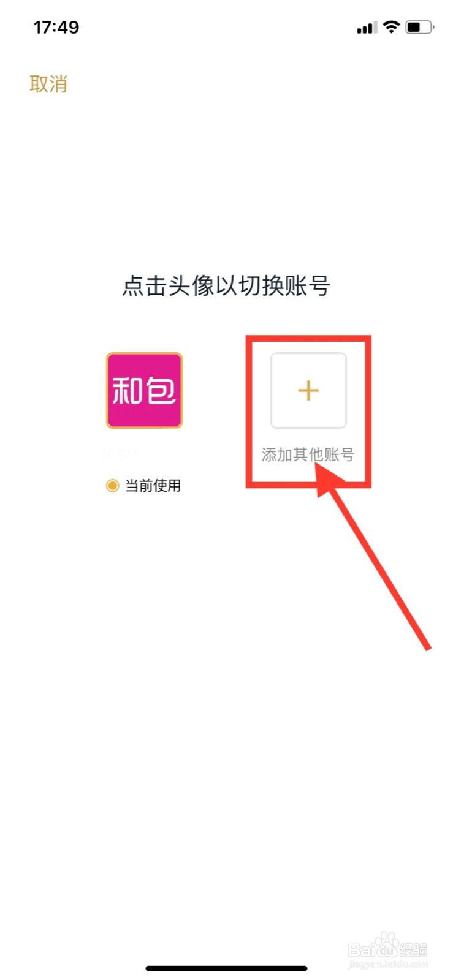This screenshot has width=453, height=980.
Task: Select the 当前使用 radio indicator
Action: tap(112, 486)
